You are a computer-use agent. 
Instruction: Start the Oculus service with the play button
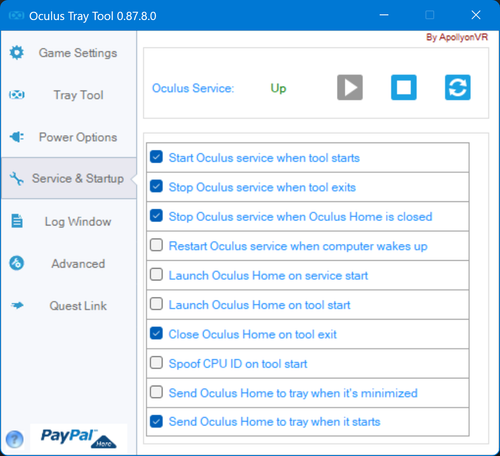(350, 87)
